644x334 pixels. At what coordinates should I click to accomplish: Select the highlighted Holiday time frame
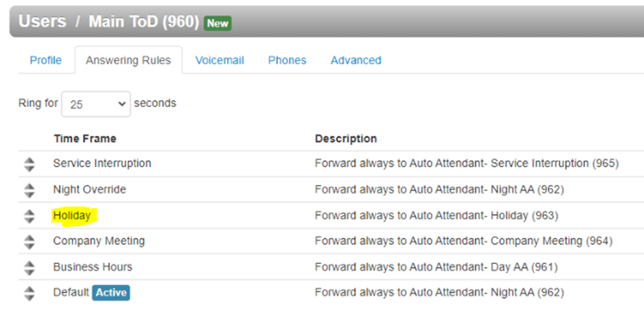[x=72, y=215]
